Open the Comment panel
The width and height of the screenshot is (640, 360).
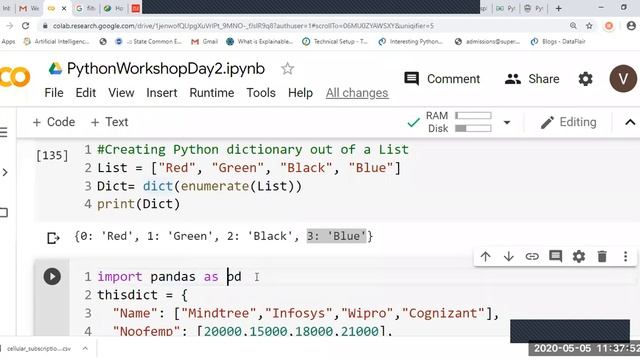[x=442, y=78]
